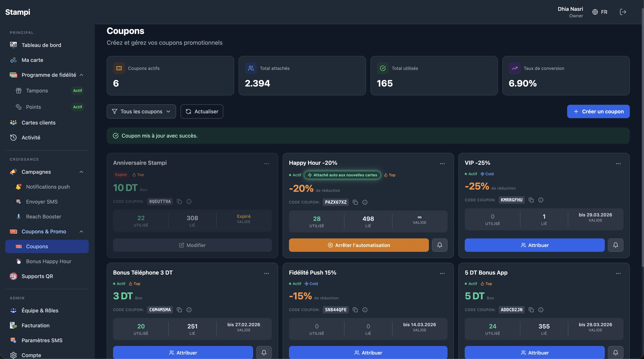Collapse the Campagnes sidebar group
This screenshot has height=359, width=644.
tap(81, 172)
